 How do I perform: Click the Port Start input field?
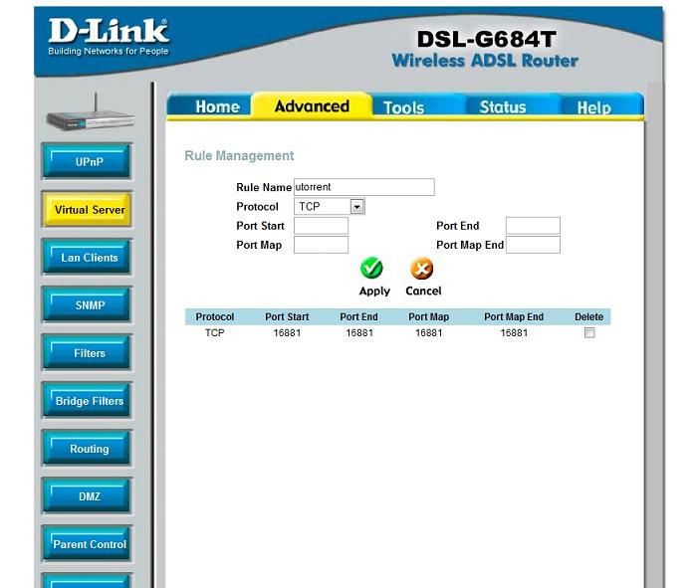pyautogui.click(x=321, y=226)
